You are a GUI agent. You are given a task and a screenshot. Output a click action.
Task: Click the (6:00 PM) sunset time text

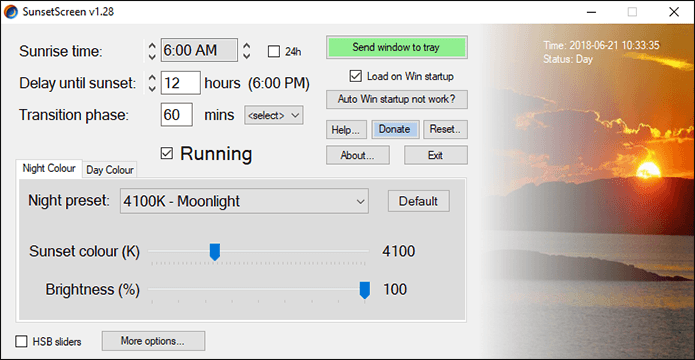279,83
